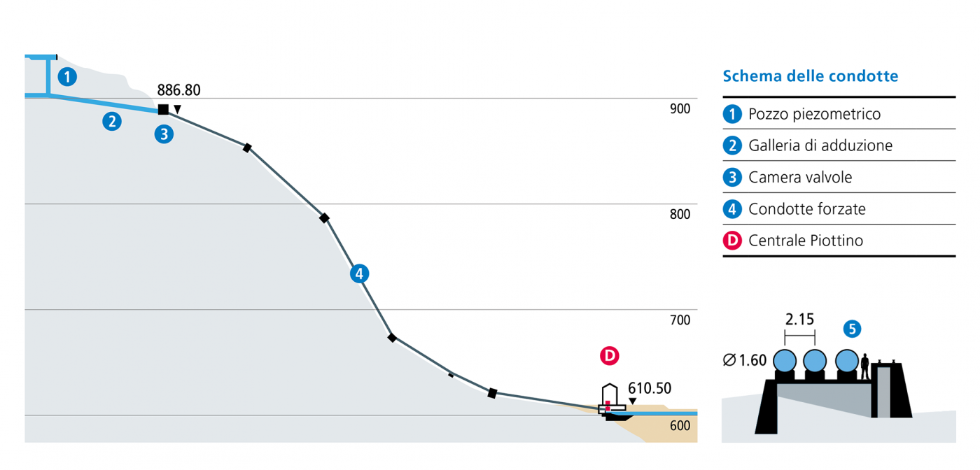Click the red D marker above the power plant
This screenshot has width=980, height=470.
tap(610, 355)
